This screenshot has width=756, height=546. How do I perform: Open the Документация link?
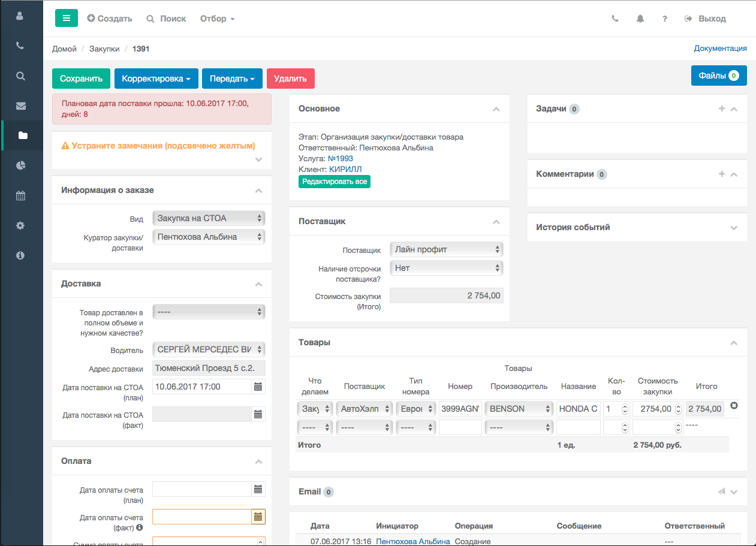(x=721, y=49)
